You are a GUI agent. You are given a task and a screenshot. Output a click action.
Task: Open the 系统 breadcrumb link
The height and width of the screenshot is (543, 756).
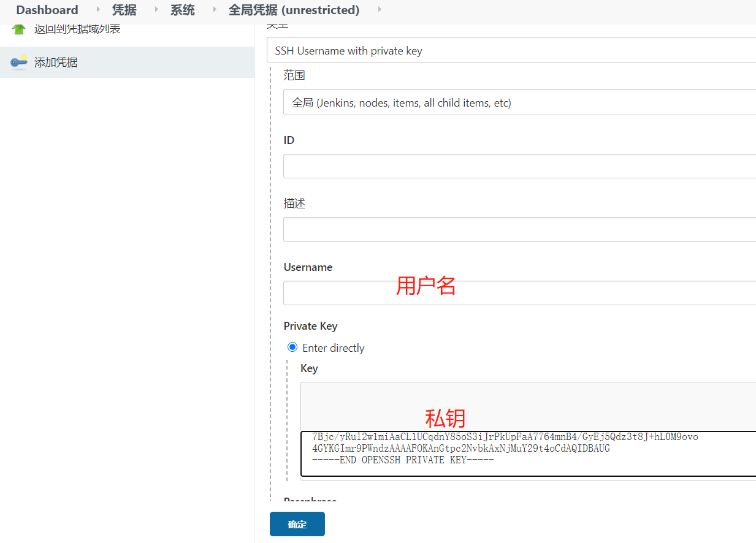pos(183,10)
